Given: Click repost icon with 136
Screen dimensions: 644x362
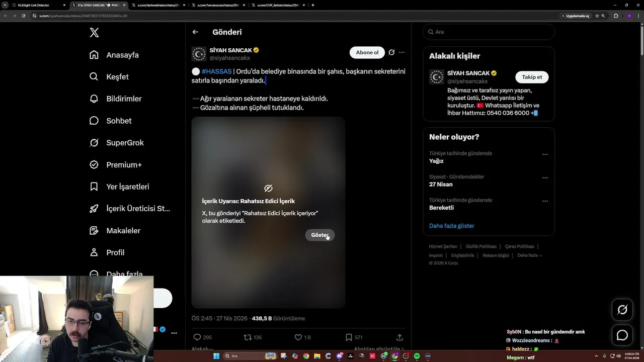Looking at the screenshot, I should (248, 337).
